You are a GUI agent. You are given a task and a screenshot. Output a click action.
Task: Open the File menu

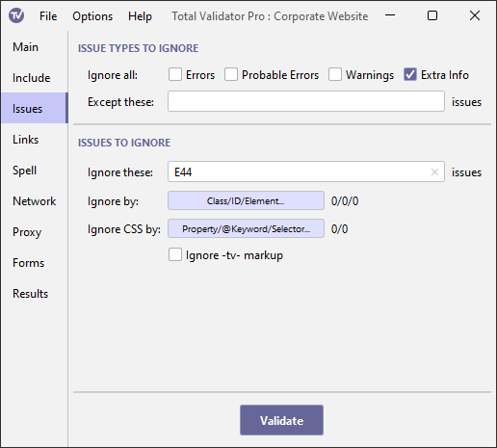48,16
